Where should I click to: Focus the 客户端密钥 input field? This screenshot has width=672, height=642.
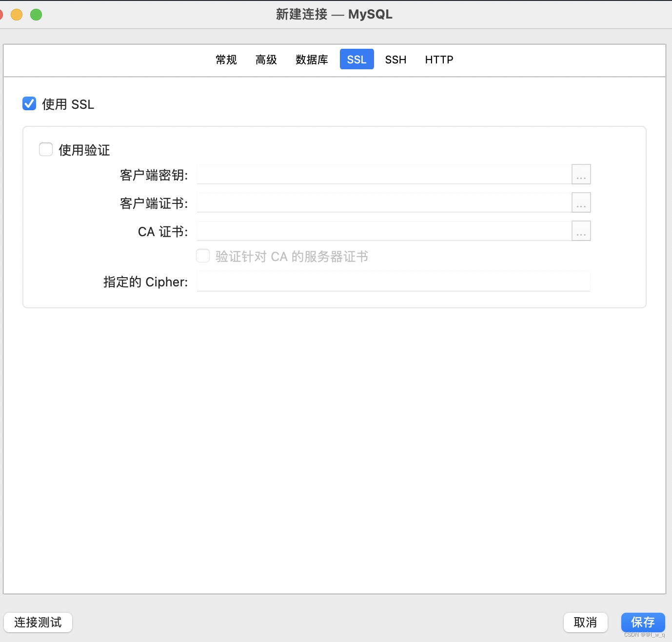click(384, 174)
